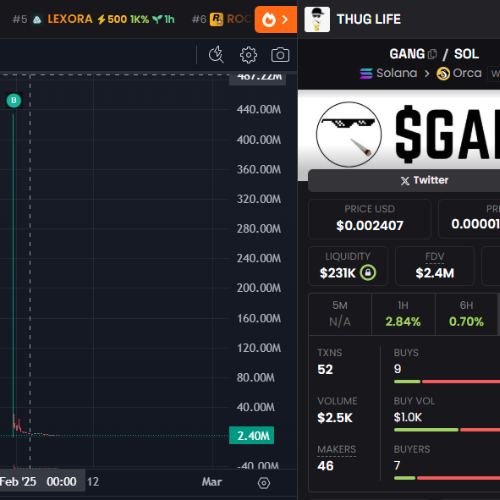Image resolution: width=500 pixels, height=500 pixels.
Task: Click the SOL quote symbol
Action: (466, 54)
